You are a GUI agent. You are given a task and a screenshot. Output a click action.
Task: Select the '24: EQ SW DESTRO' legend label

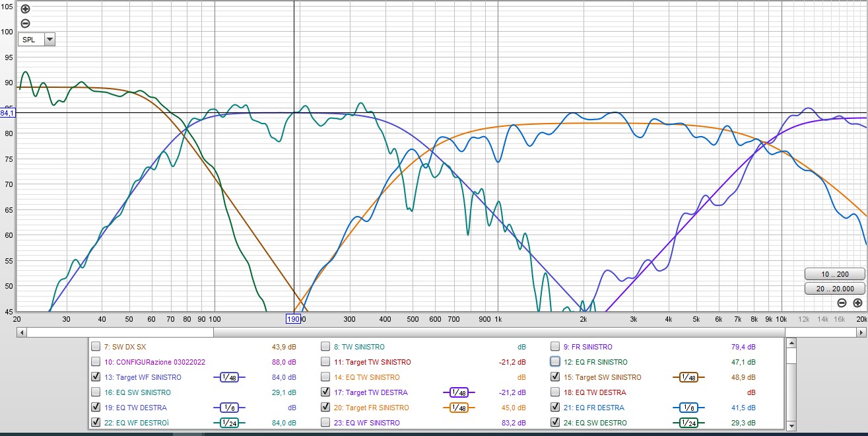coord(595,423)
